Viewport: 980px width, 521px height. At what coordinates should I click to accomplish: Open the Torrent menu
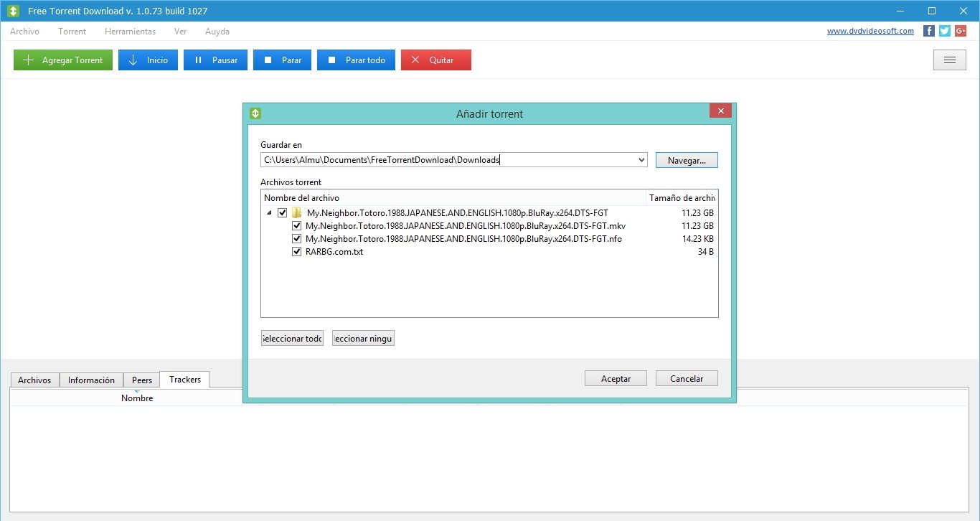72,32
